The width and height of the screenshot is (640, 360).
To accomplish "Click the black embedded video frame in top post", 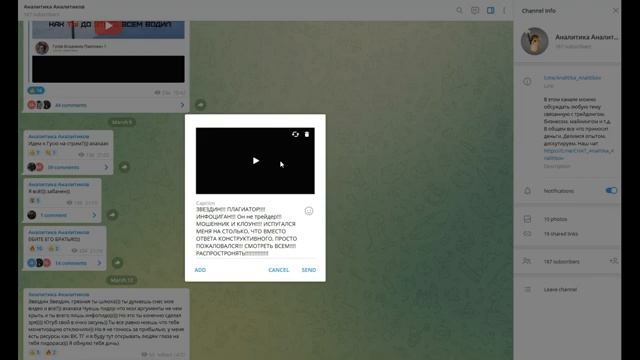I will (108, 69).
